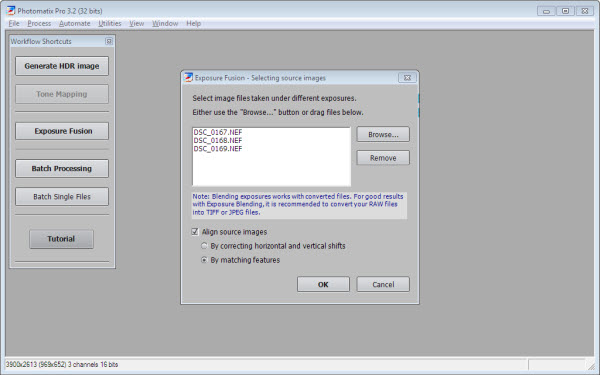Select DSC_0168.NEF in the file list
This screenshot has width=600, height=375.
pos(218,140)
